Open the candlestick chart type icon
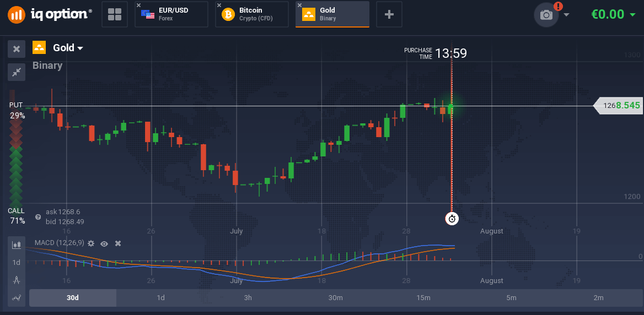This screenshot has width=644, height=315. tap(17, 245)
